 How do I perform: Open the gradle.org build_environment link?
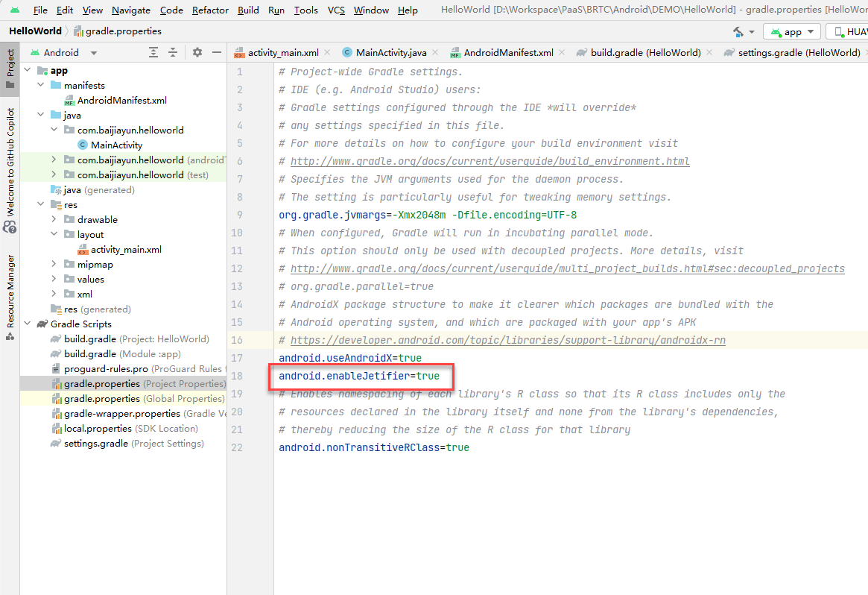coord(490,161)
